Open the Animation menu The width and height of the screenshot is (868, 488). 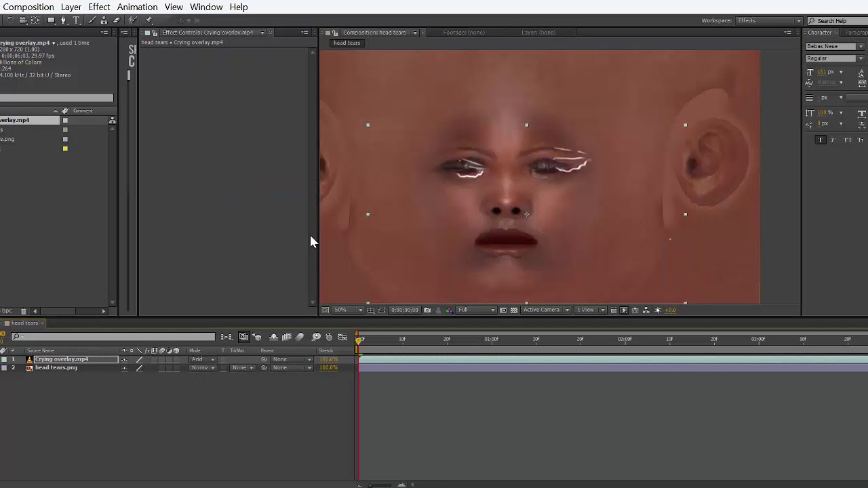pos(137,7)
